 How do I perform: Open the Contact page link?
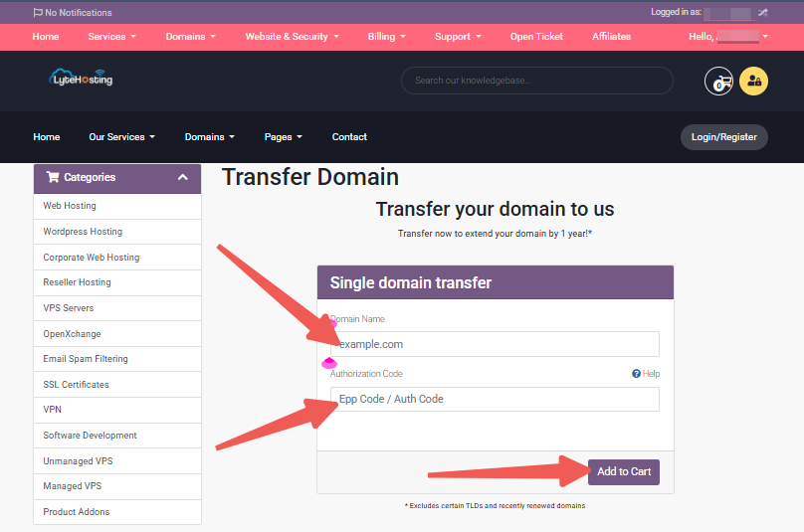[349, 137]
